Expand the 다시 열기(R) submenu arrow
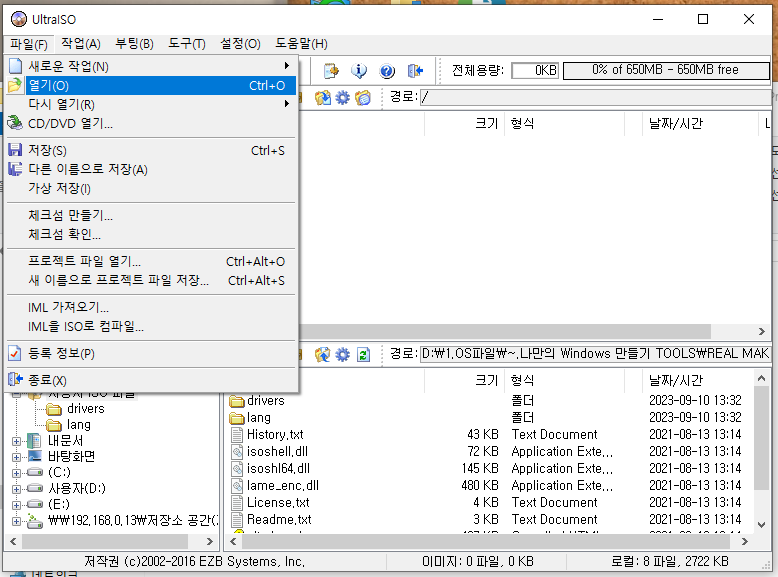This screenshot has width=778, height=577. tap(286, 104)
